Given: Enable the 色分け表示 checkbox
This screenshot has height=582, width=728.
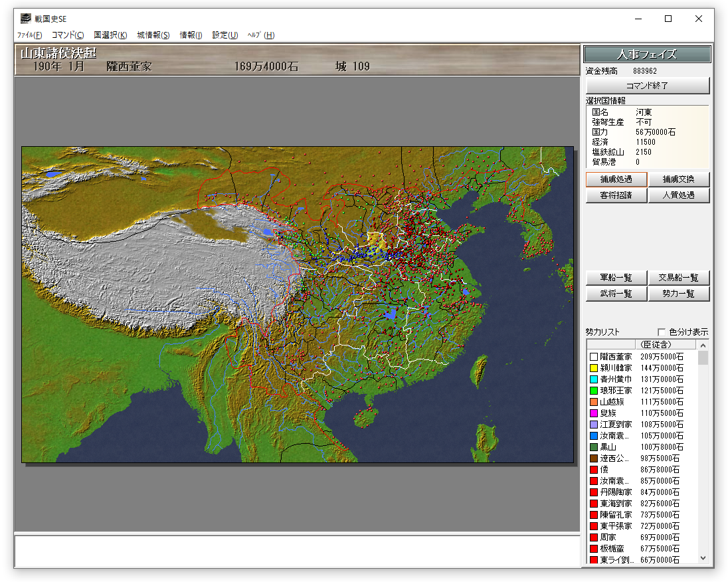Looking at the screenshot, I should pos(662,332).
